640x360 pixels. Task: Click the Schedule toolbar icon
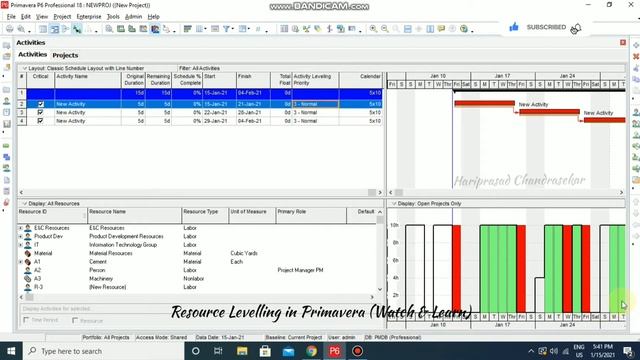coord(296,29)
